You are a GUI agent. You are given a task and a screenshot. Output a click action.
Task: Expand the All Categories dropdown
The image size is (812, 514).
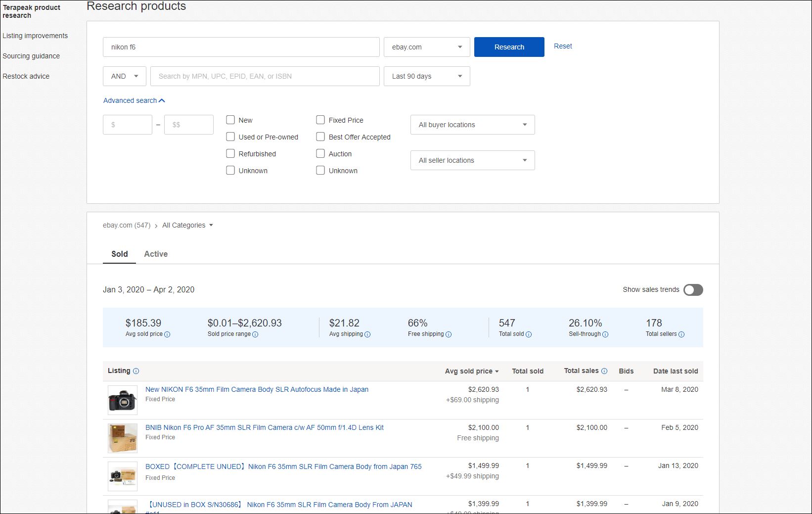point(187,225)
